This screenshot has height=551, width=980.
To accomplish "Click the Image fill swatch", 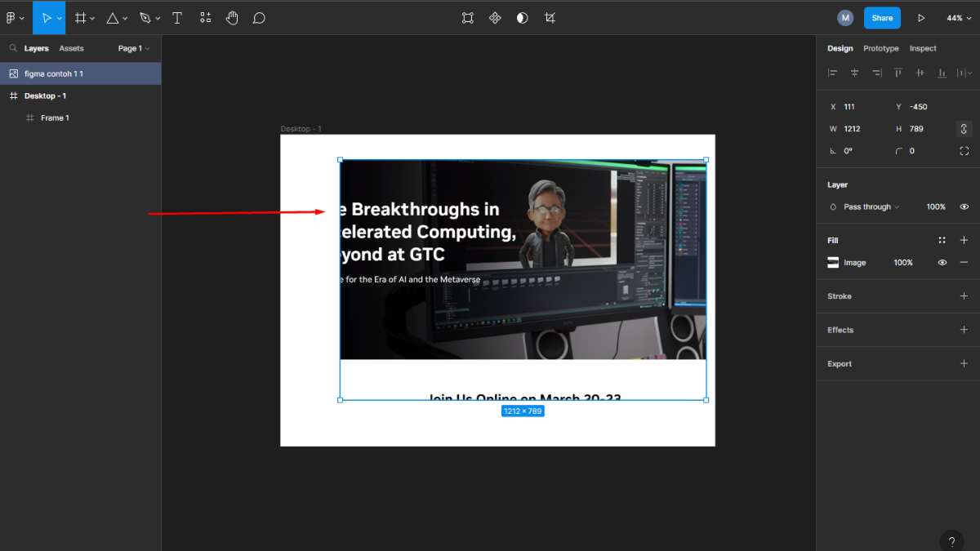I will click(833, 263).
